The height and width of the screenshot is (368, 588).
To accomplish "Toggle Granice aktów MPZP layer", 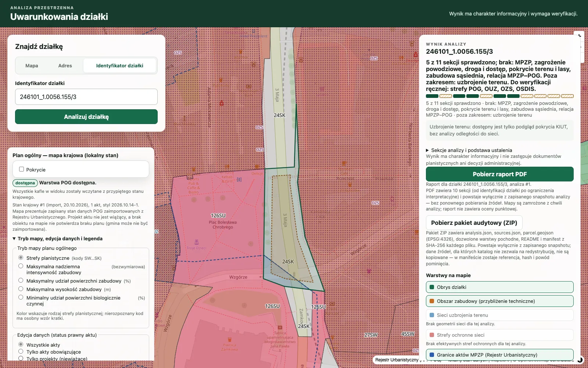I will 500,355.
